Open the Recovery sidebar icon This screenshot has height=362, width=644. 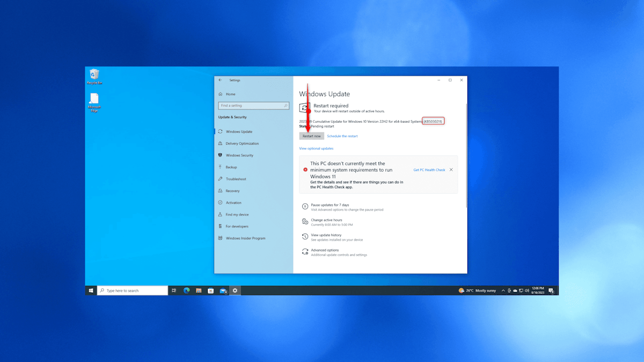(x=219, y=190)
